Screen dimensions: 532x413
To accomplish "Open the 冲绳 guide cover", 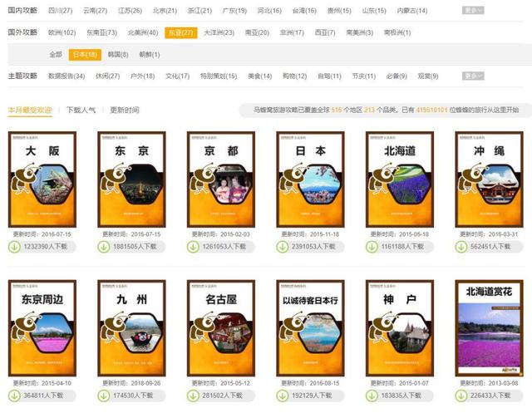I will pyautogui.click(x=490, y=179).
